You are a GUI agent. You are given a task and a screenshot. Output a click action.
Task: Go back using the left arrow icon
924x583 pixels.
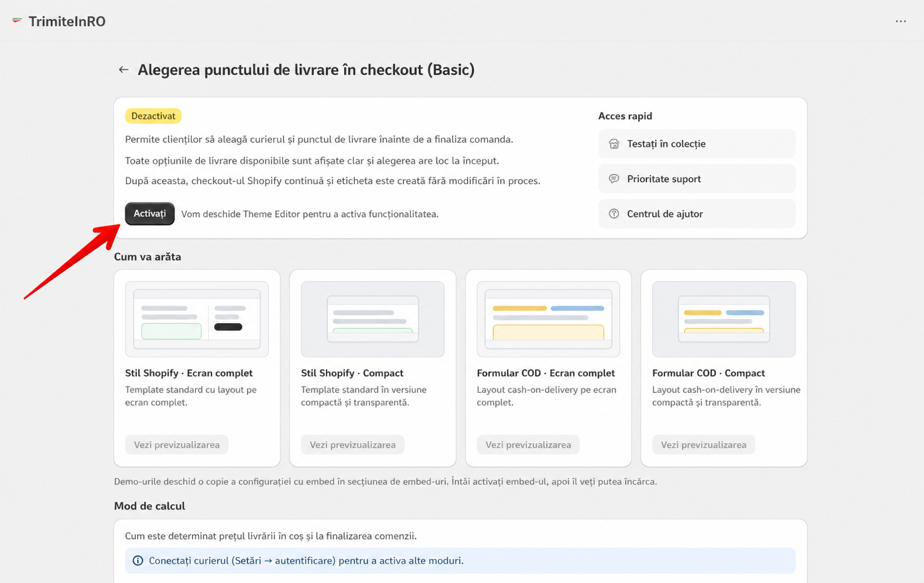coord(124,70)
